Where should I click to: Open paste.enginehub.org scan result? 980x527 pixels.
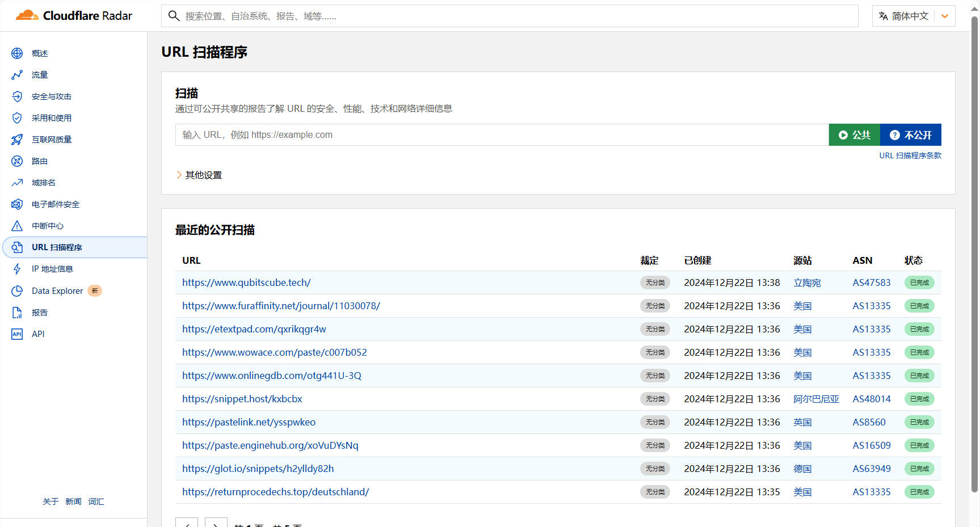tap(270, 445)
